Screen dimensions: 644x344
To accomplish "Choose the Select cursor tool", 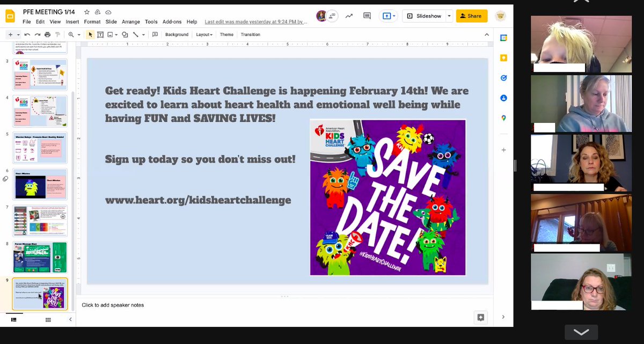I will click(x=90, y=34).
